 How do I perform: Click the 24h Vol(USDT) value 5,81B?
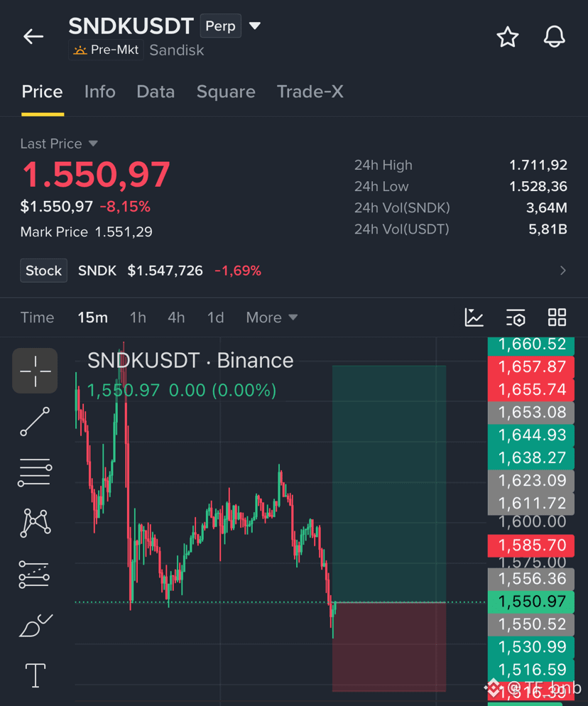(x=548, y=229)
